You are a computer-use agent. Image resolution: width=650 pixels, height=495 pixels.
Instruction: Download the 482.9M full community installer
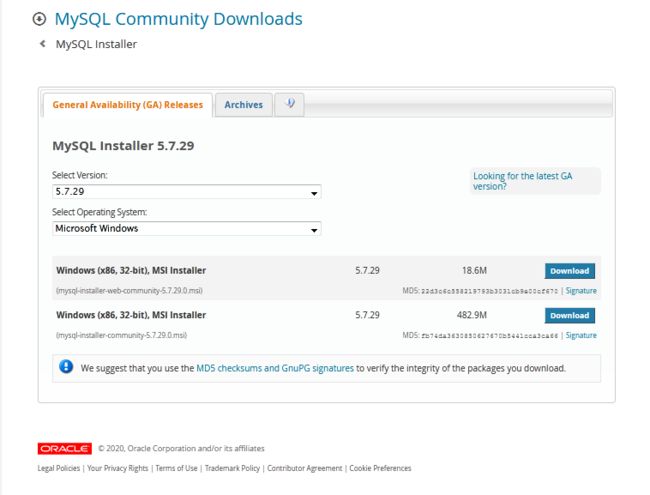[x=570, y=315]
